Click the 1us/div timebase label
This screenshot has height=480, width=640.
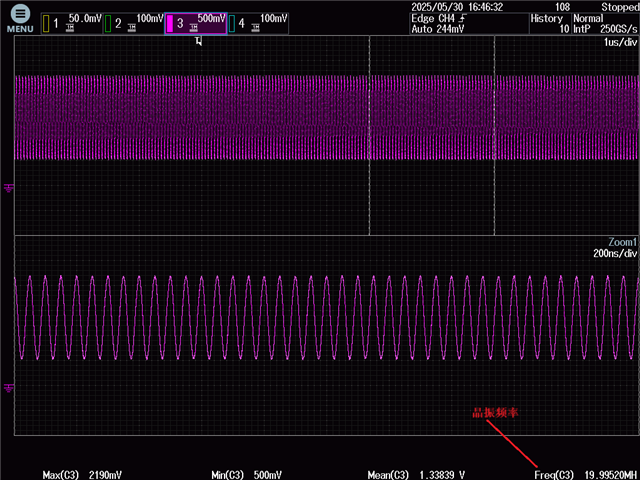[x=620, y=44]
